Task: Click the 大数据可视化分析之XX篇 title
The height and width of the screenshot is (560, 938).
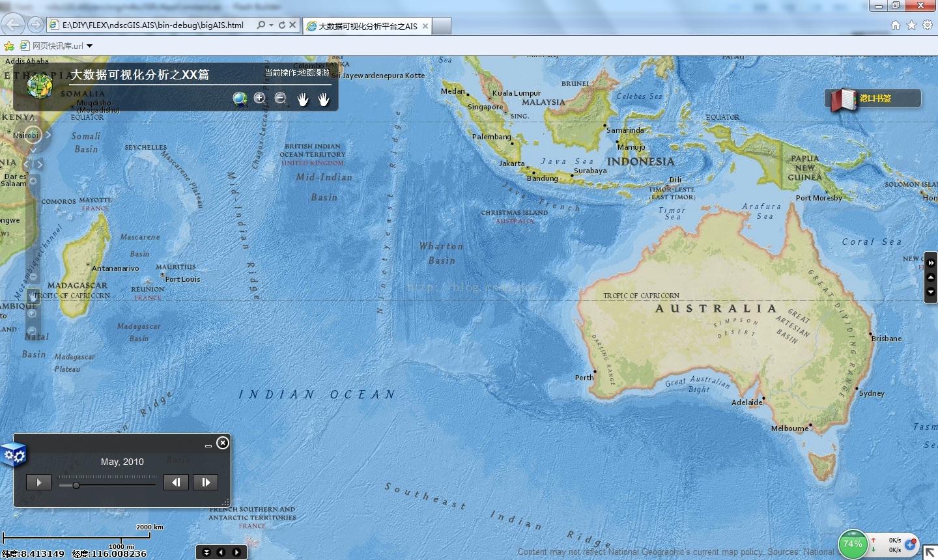Action: [140, 75]
